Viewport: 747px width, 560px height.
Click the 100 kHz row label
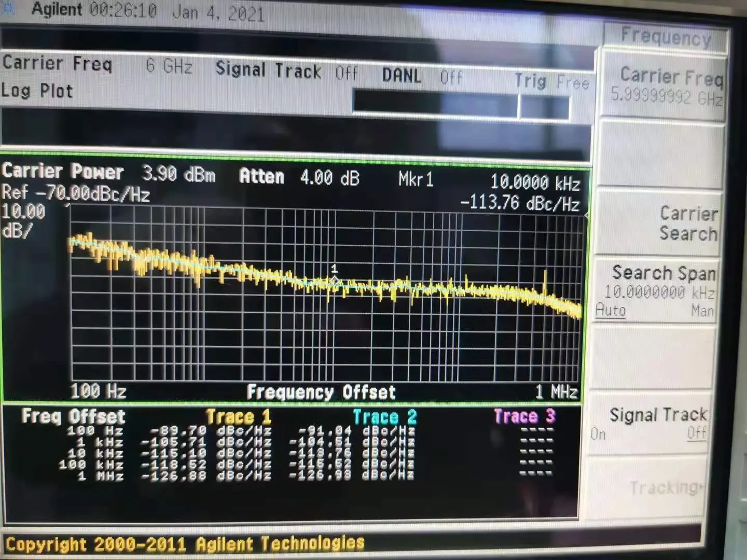point(91,465)
